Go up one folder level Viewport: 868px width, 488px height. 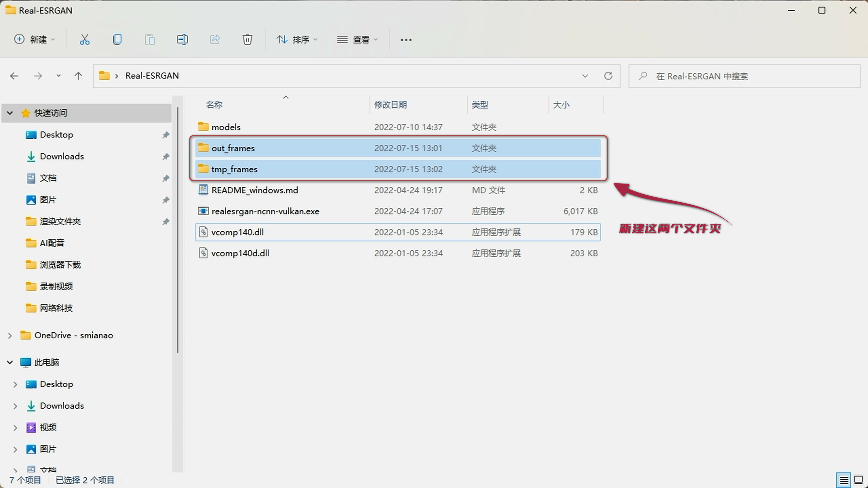[78, 76]
